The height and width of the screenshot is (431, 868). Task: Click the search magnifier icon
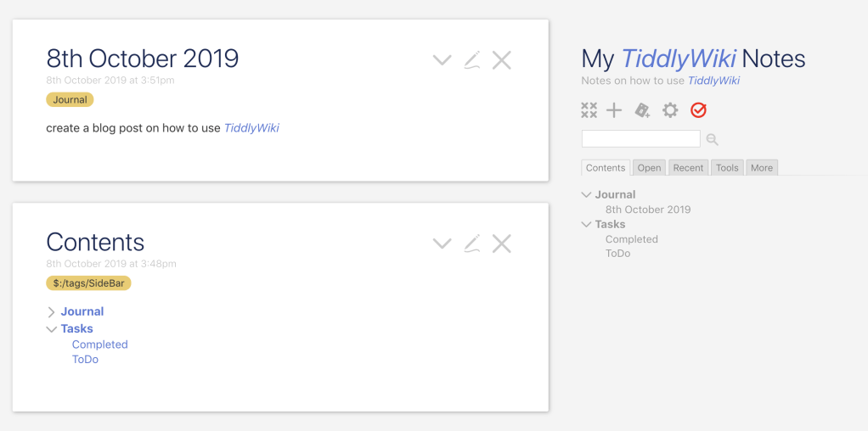tap(713, 139)
